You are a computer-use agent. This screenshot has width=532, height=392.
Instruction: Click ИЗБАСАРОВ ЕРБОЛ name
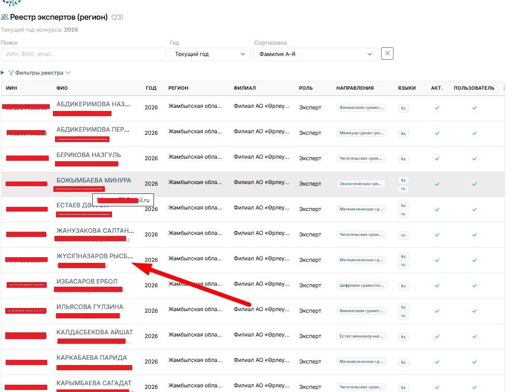coord(87,282)
